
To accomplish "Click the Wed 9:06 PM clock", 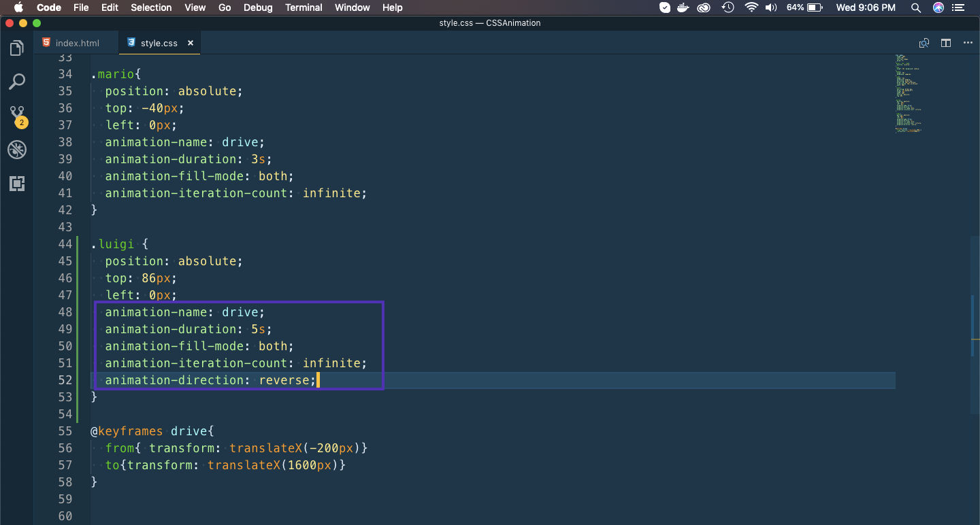I will (866, 7).
